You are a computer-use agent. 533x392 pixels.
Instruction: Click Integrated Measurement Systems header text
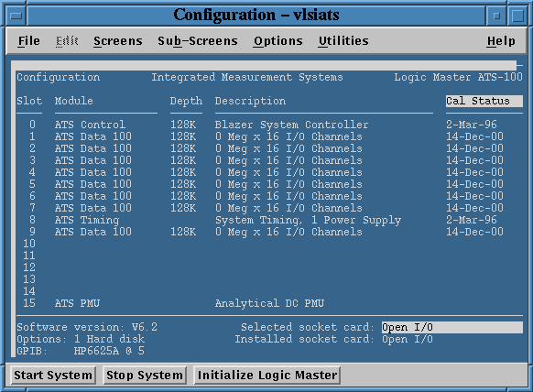coord(247,78)
